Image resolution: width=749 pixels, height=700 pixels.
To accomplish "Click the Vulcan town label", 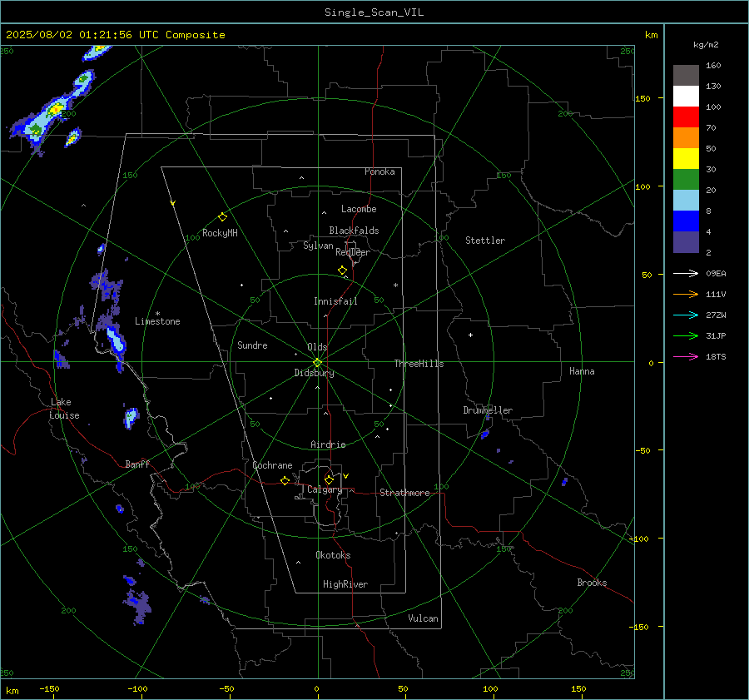I will tap(424, 618).
